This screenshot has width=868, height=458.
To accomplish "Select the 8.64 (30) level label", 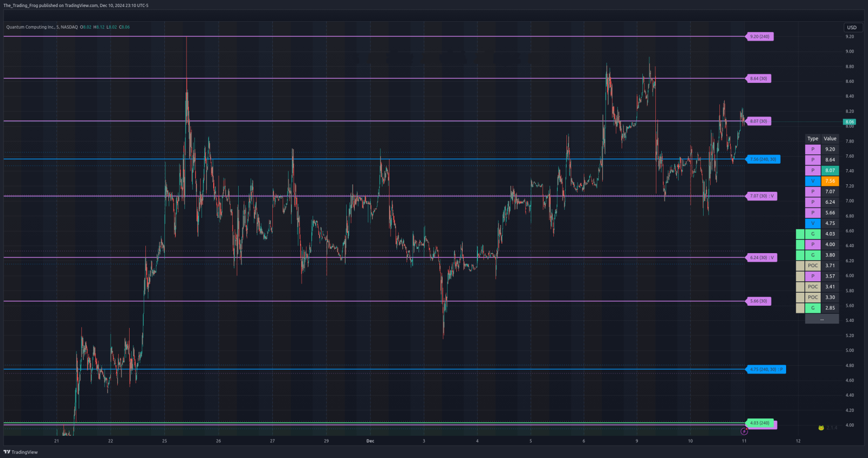I will coord(758,79).
